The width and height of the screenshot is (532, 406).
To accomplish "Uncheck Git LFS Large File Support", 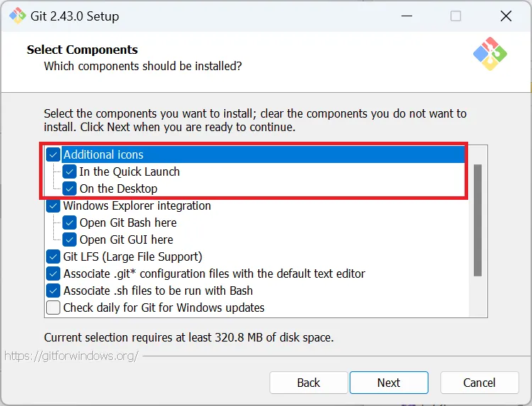I will 53,256.
